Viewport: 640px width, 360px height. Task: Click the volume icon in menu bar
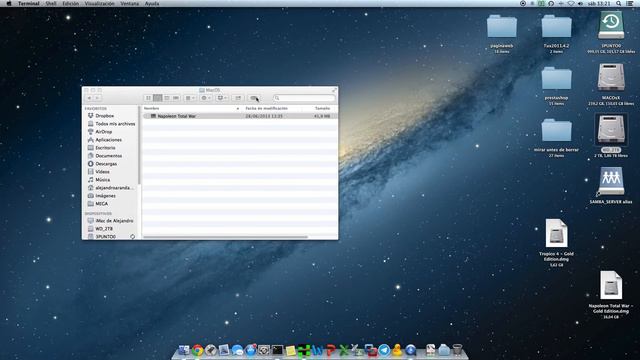tap(580, 3)
